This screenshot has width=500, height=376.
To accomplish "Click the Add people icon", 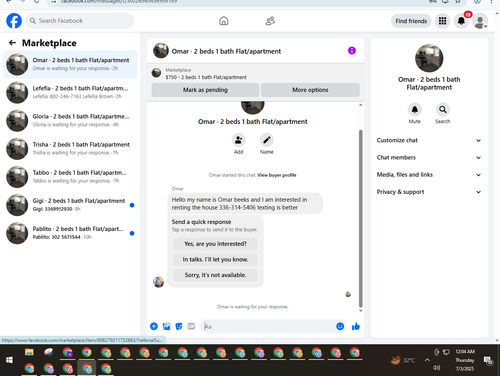I will click(238, 140).
